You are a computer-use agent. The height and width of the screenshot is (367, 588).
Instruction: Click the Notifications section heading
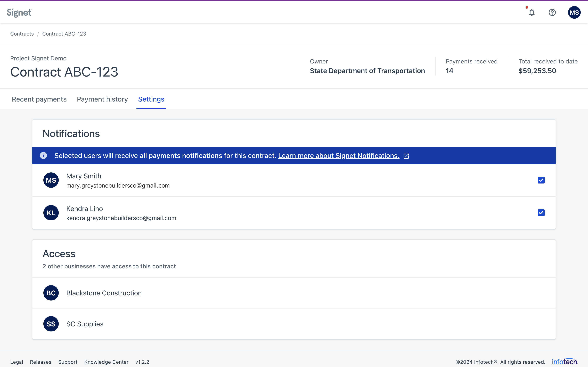click(71, 134)
